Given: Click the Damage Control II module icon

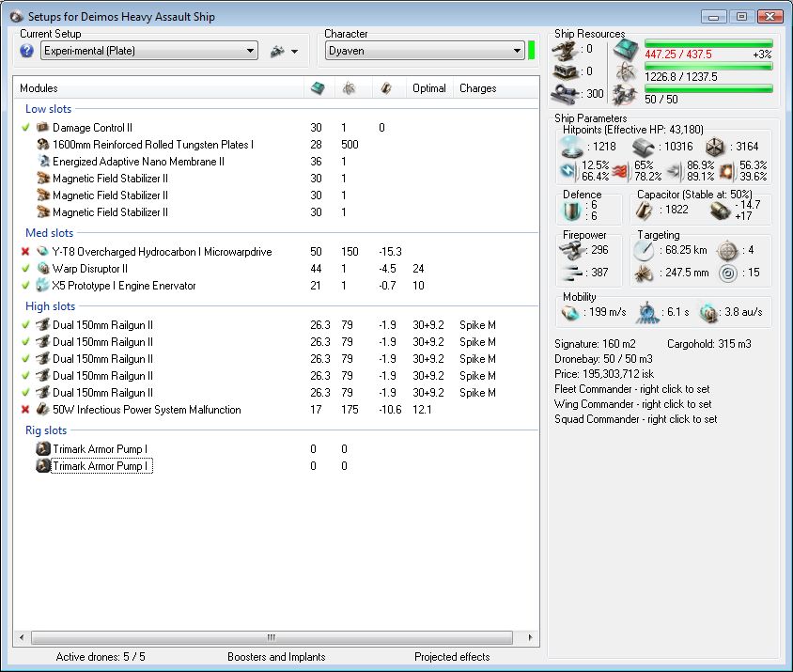Looking at the screenshot, I should (x=43, y=128).
